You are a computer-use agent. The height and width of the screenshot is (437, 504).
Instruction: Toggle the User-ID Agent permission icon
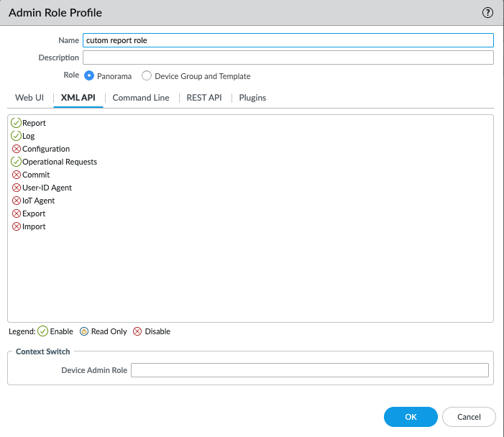(17, 188)
